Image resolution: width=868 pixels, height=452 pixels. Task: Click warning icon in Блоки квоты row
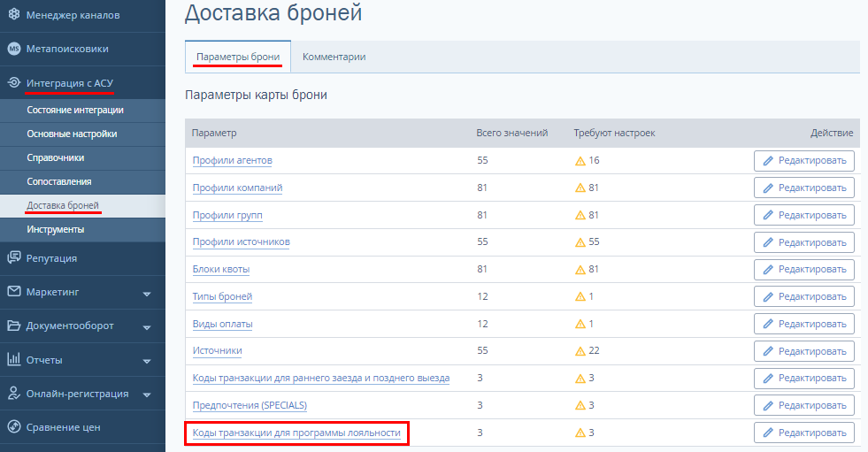coord(580,270)
